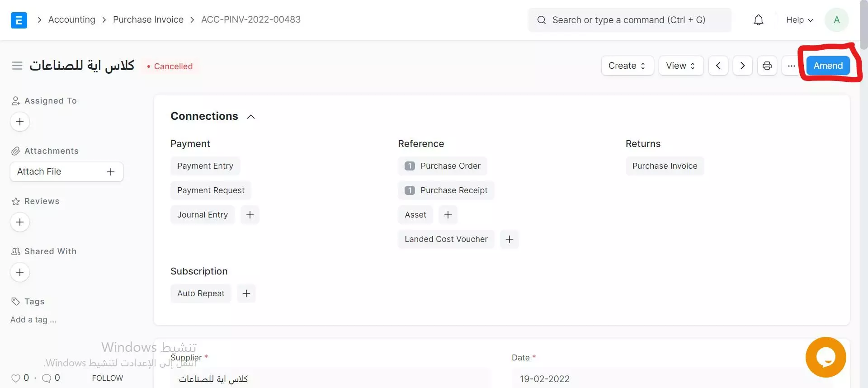
Task: Open the three-dots more options menu
Action: click(x=792, y=66)
